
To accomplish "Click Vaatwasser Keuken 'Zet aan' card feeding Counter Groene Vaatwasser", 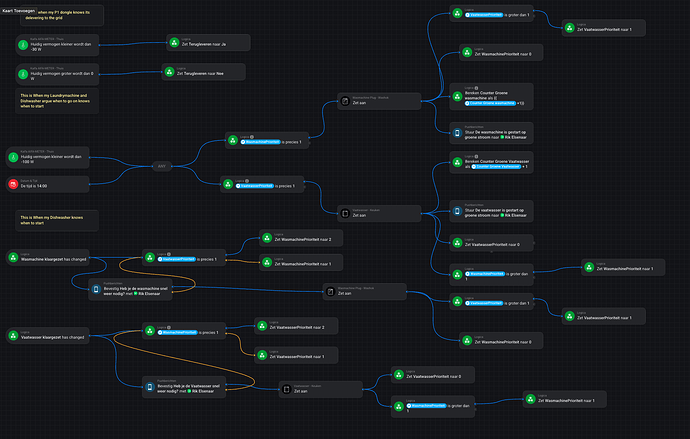I will [x=379, y=213].
